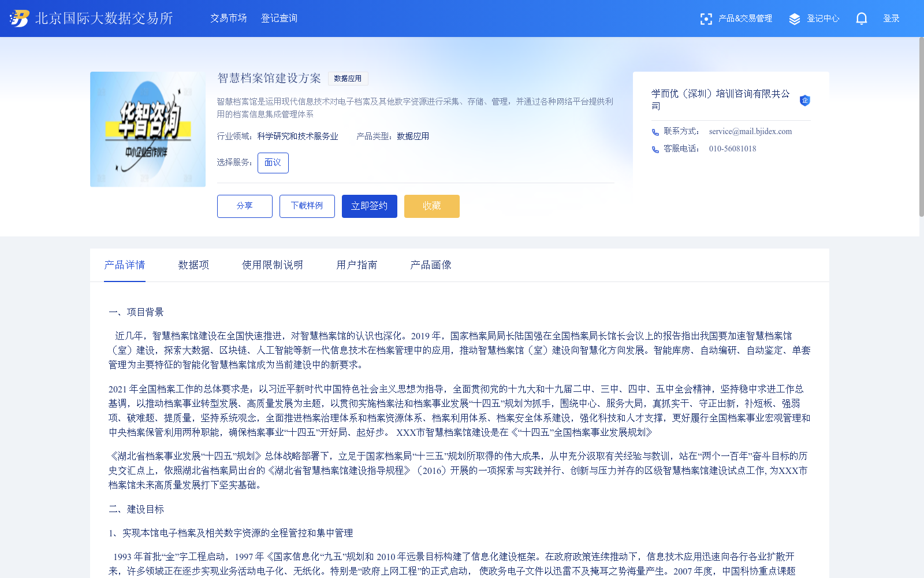This screenshot has height=578, width=924.
Task: Click the 分享 button
Action: (245, 206)
